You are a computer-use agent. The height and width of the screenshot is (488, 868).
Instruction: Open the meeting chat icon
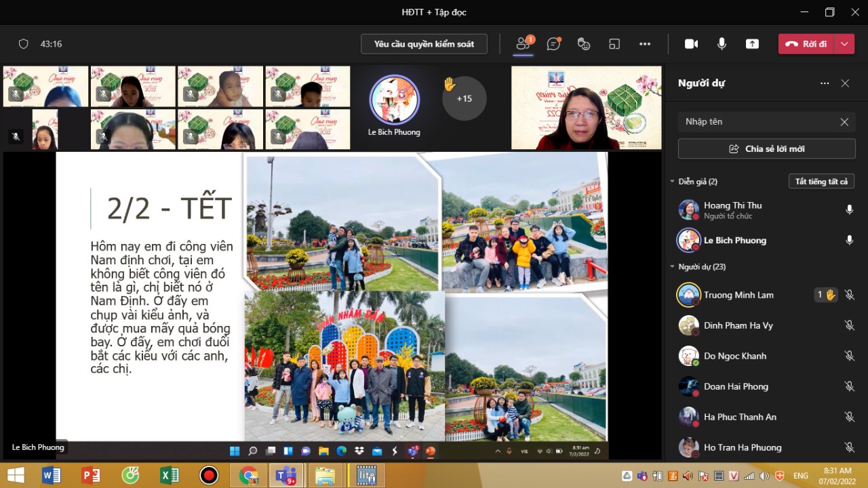tap(553, 44)
